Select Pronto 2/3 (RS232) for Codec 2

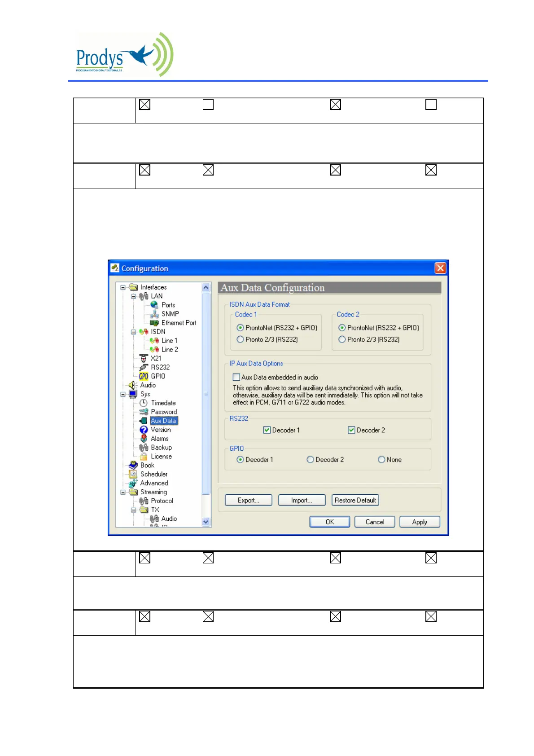coord(342,339)
